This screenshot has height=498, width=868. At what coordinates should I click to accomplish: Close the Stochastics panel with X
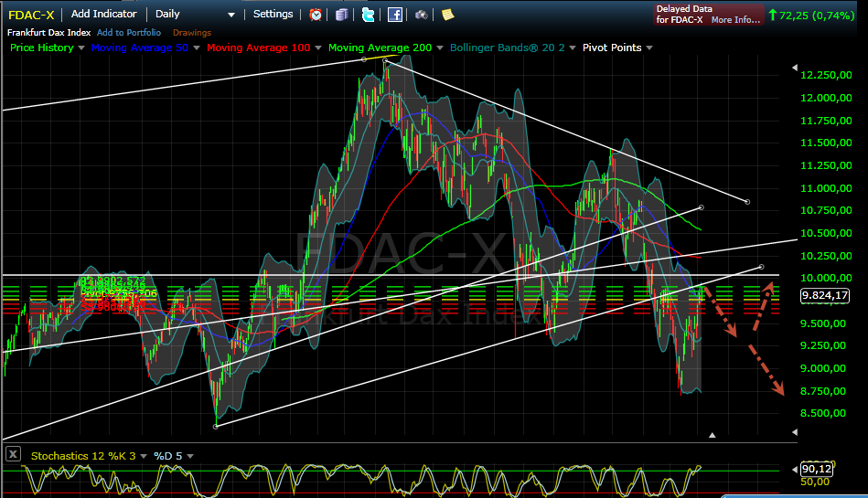[x=14, y=454]
